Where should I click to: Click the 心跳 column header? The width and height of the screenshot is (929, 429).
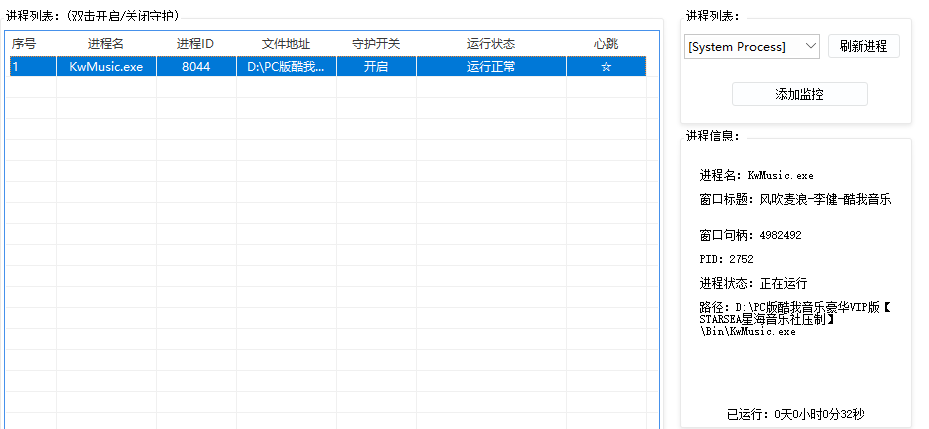click(606, 44)
